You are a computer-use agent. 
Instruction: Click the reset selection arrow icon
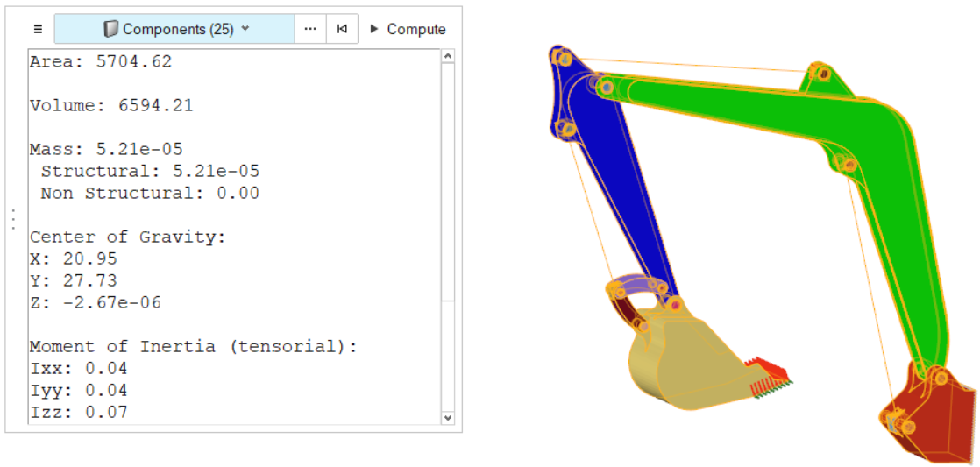tap(342, 29)
